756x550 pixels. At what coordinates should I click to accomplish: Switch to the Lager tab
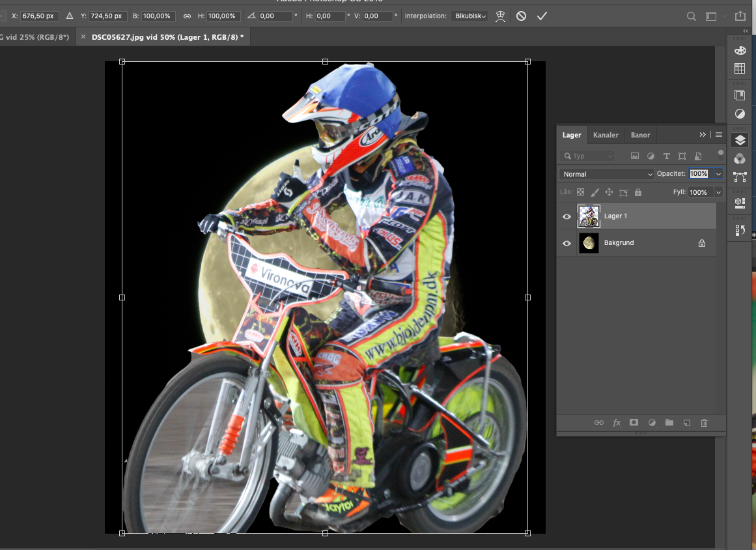pyautogui.click(x=572, y=135)
